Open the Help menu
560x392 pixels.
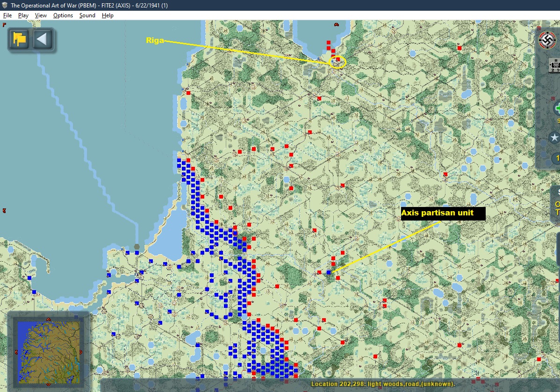pyautogui.click(x=108, y=15)
